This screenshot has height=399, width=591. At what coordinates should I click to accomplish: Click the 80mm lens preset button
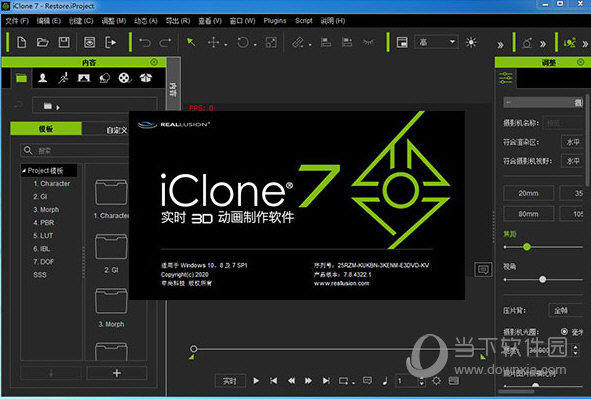pos(528,214)
